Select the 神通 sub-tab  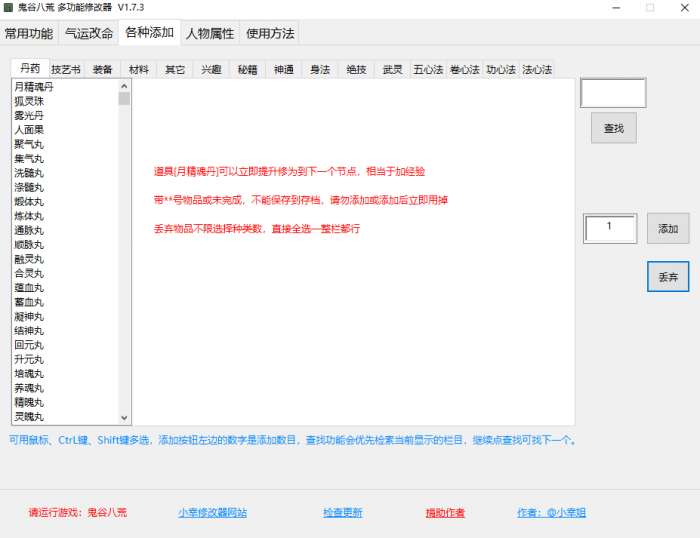283,70
